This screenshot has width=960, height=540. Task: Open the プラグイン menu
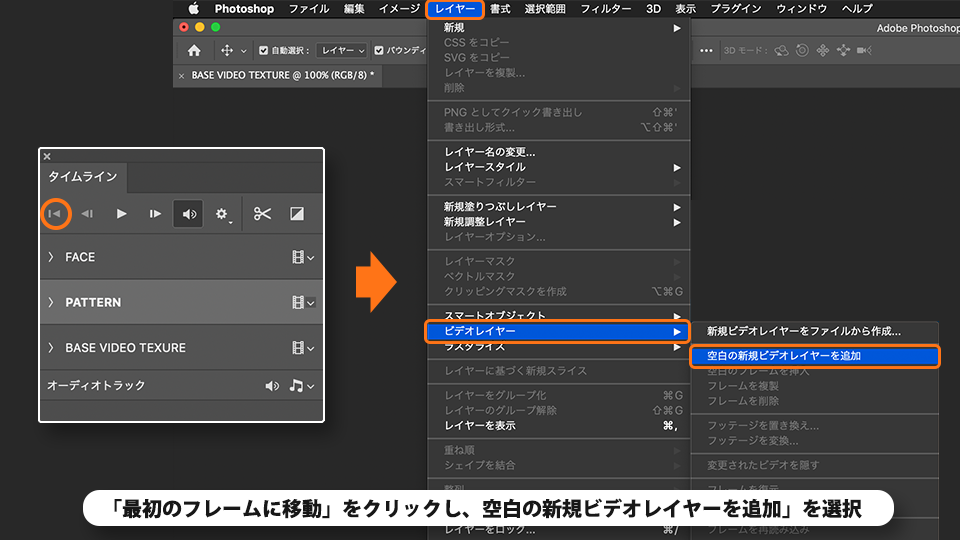(x=736, y=9)
